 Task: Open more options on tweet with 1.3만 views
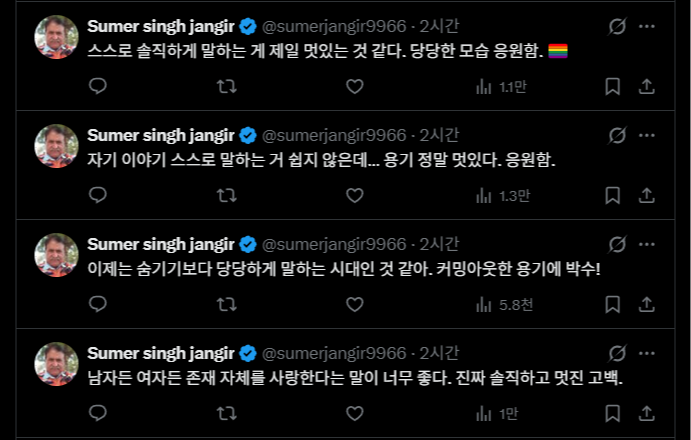tap(648, 135)
